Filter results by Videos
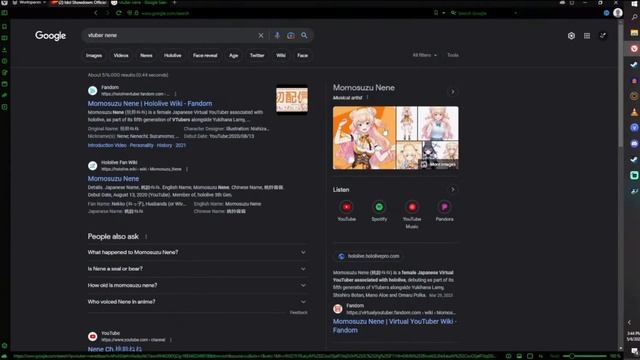The height and width of the screenshot is (360, 640). (121, 56)
